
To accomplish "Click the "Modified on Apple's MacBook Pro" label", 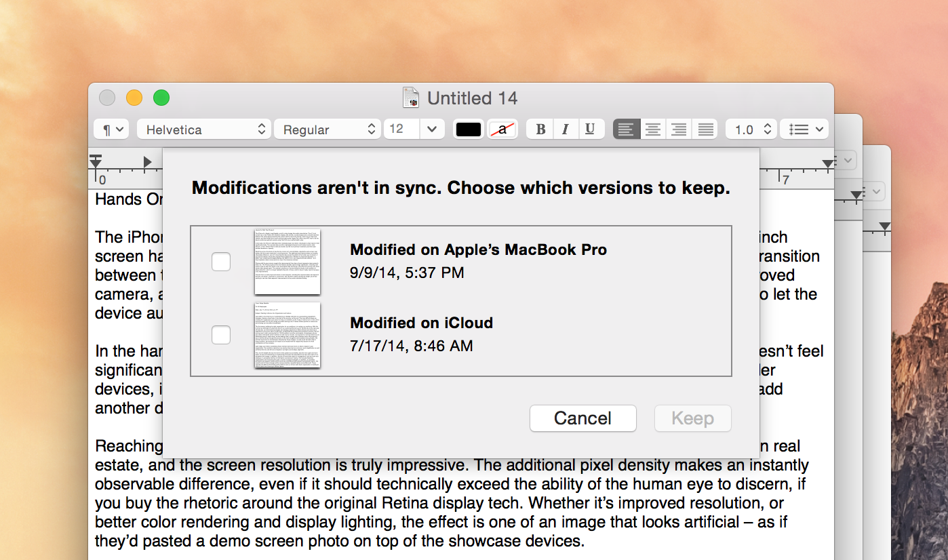I will tap(478, 249).
